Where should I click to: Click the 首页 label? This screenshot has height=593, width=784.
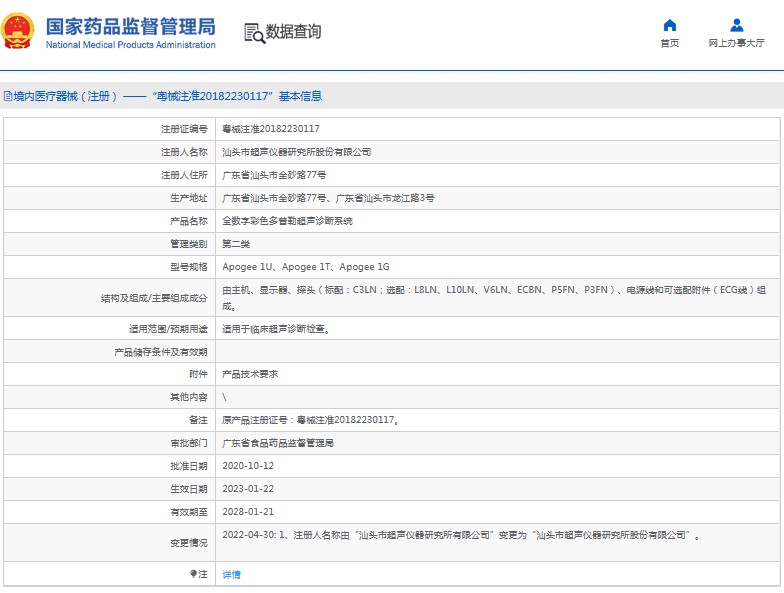(670, 43)
